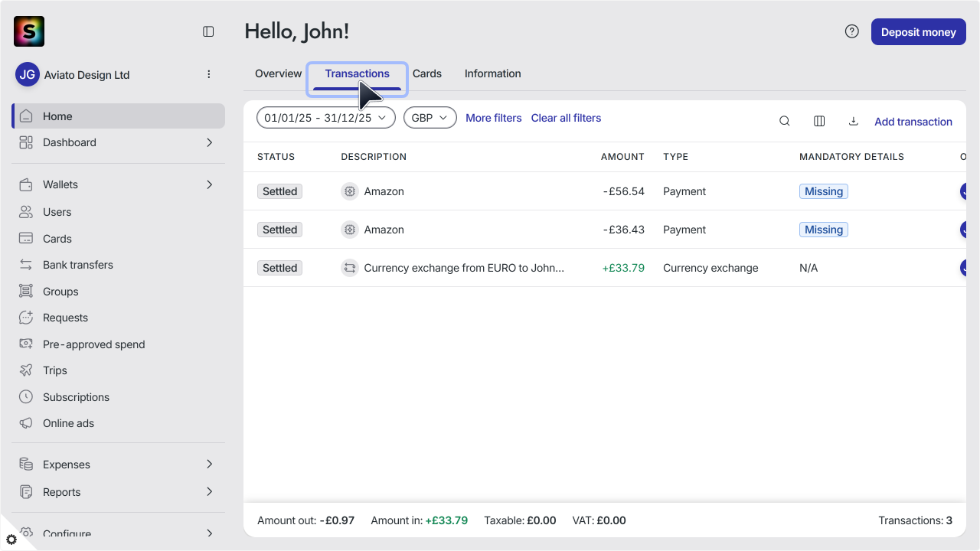The image size is (980, 551).
Task: Switch to the Cards tab
Action: [427, 73]
